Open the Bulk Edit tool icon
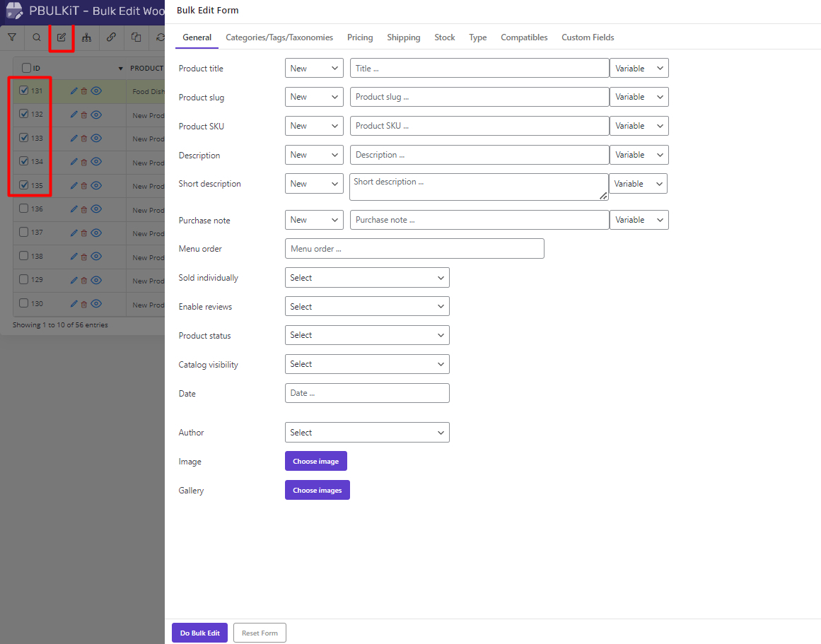This screenshot has width=821, height=644. click(x=61, y=37)
